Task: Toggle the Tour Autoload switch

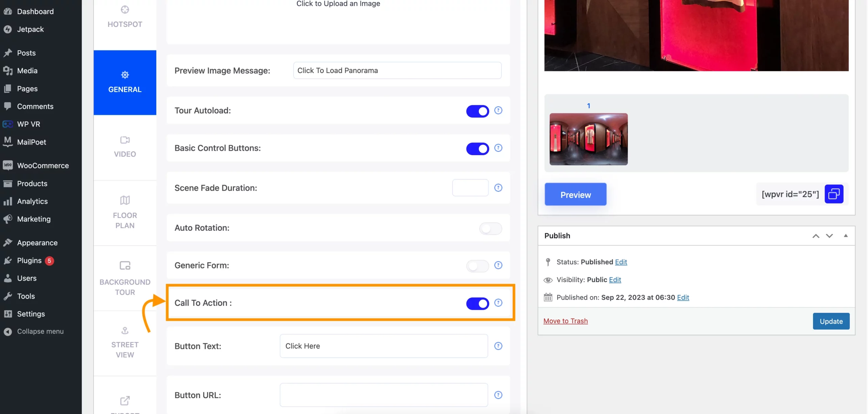Action: pos(477,111)
